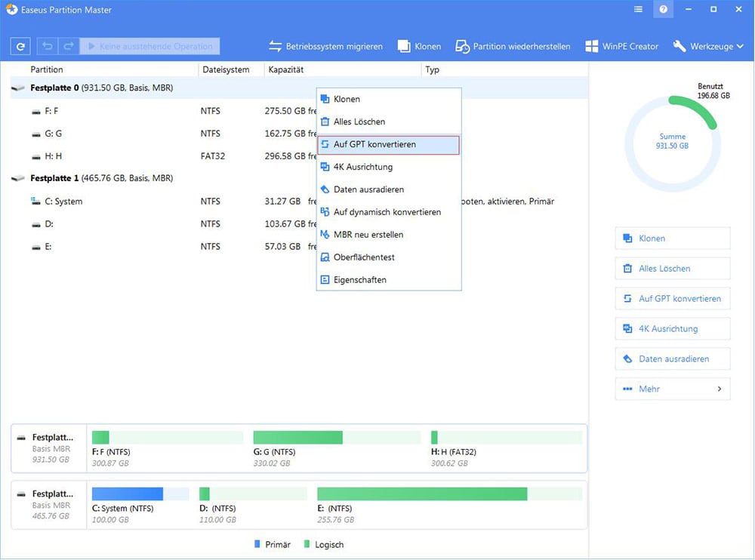The width and height of the screenshot is (755, 560).
Task: Click the green Logisch legend swatch
Action: [x=307, y=544]
